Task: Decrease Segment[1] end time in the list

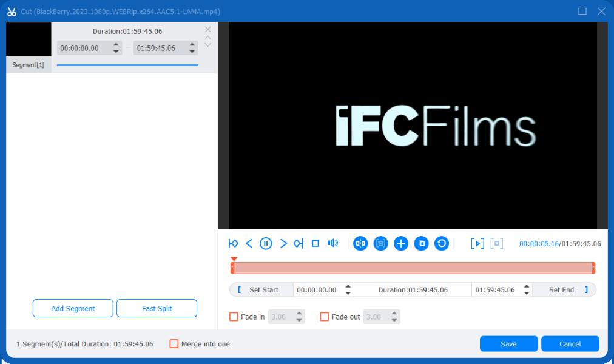Action: 192,52
